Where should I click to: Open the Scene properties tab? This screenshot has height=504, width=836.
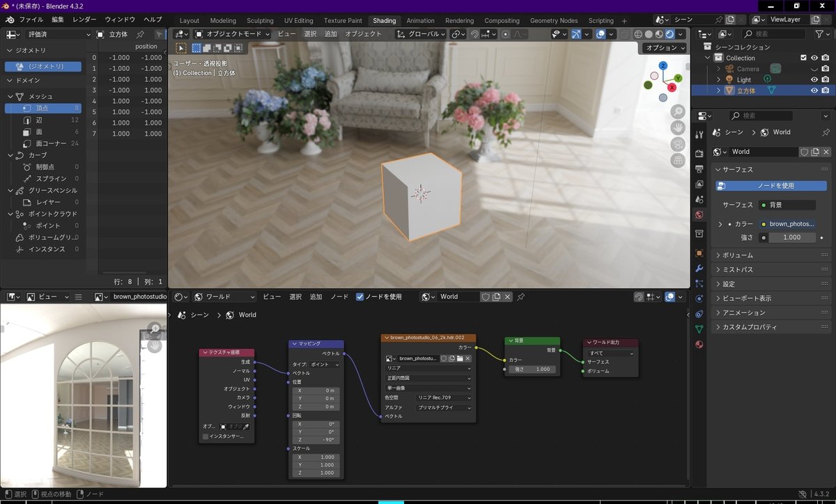pos(699,200)
